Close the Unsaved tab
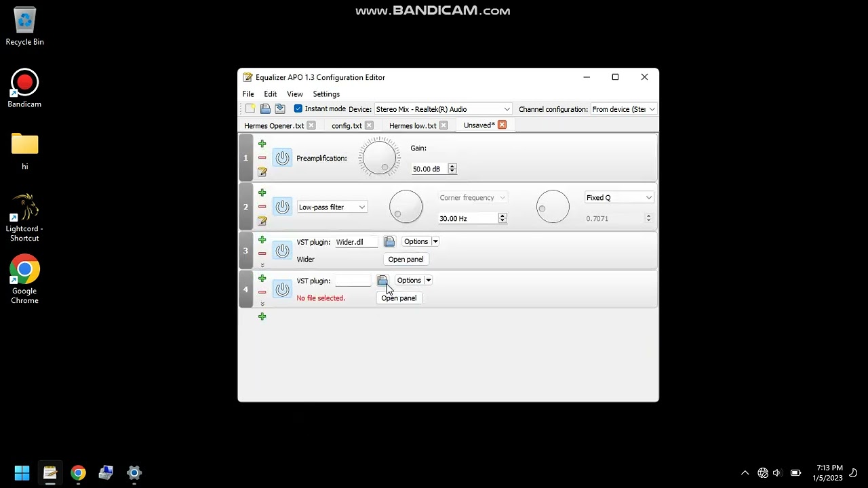 point(502,125)
